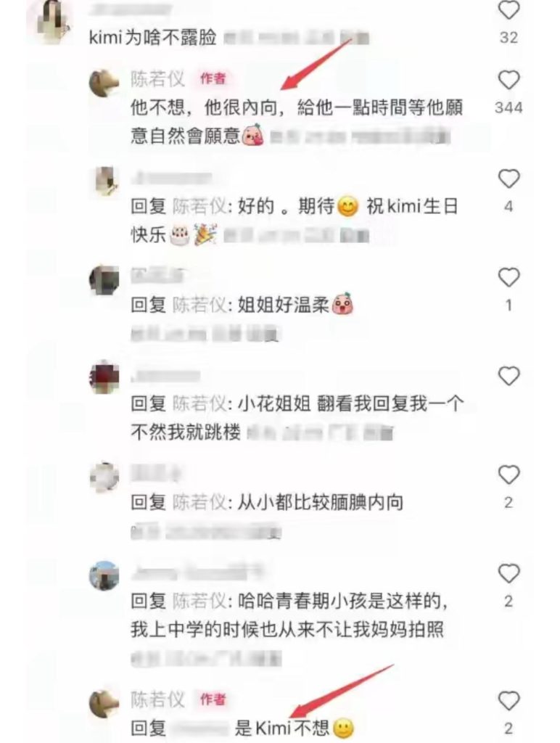This screenshot has width=560, height=743.
Task: Open the avatar beside the '青春期小孩' reply
Action: 104,575
